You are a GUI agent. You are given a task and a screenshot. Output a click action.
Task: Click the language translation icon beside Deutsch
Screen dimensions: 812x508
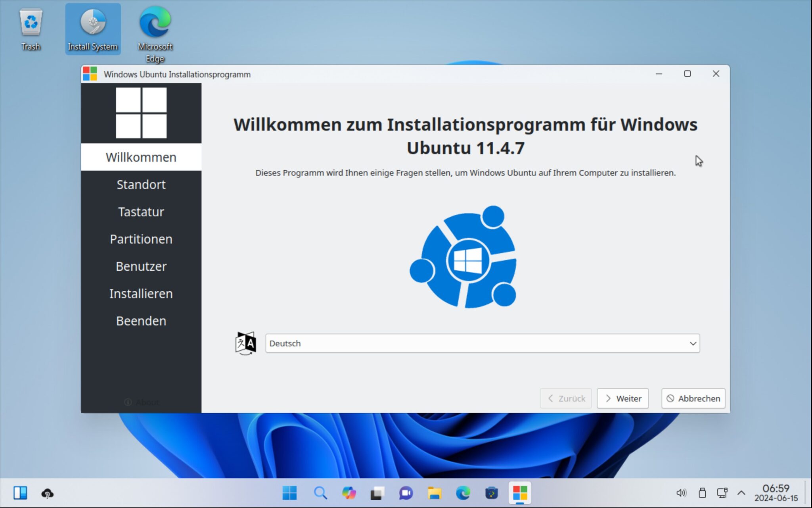coord(244,343)
